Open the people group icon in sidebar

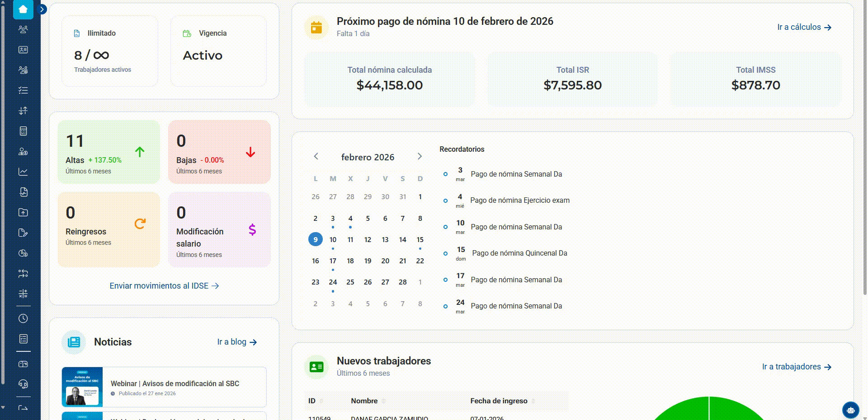23,29
